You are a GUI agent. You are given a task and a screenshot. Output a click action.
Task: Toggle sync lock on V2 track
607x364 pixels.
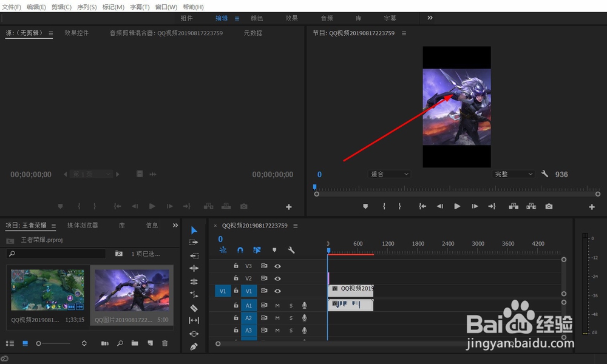(x=264, y=278)
